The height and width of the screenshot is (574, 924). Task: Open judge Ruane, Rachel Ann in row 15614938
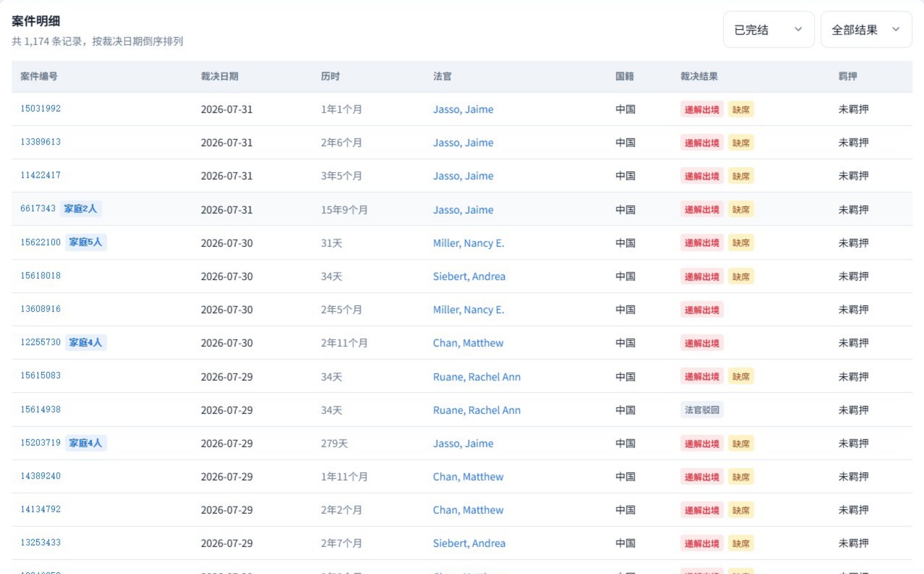click(477, 410)
